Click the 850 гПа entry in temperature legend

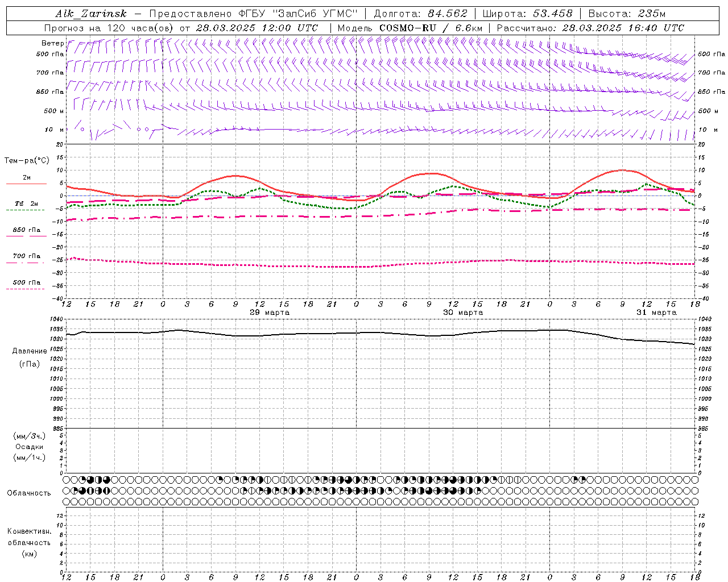pos(27,230)
